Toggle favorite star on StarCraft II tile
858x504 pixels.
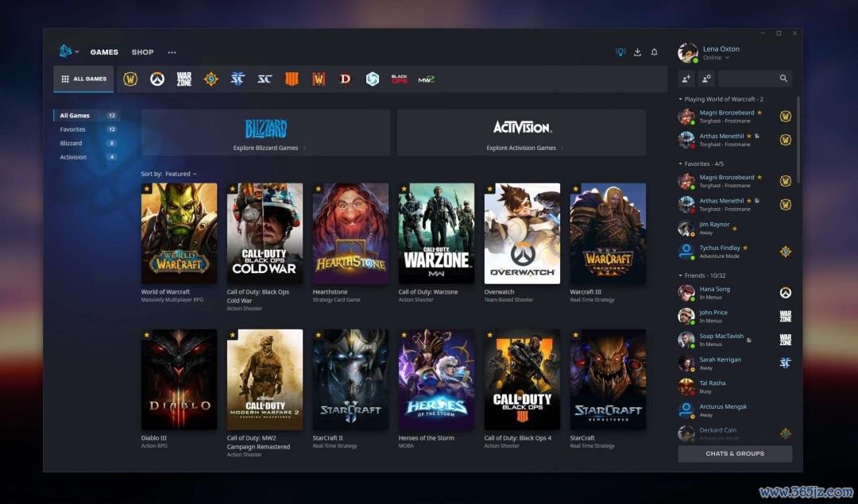pyautogui.click(x=318, y=335)
